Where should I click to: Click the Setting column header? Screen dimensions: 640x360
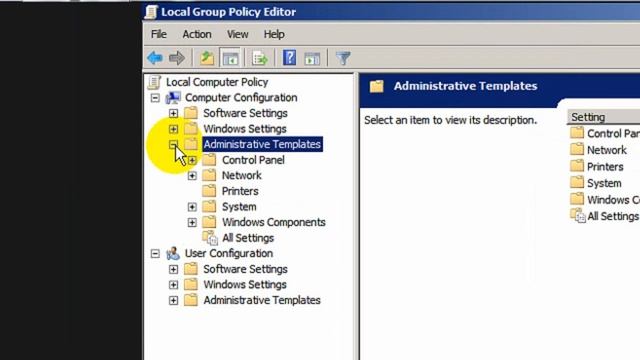click(x=603, y=117)
